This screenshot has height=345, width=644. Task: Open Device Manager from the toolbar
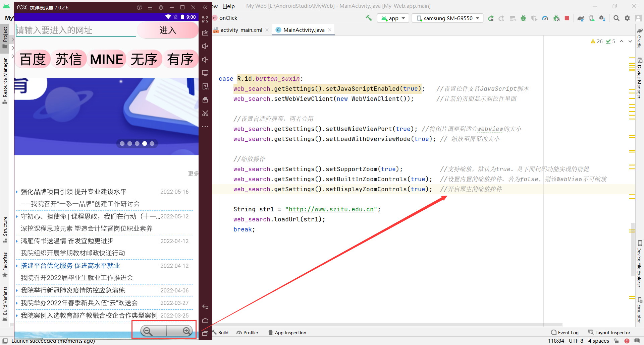pos(592,18)
